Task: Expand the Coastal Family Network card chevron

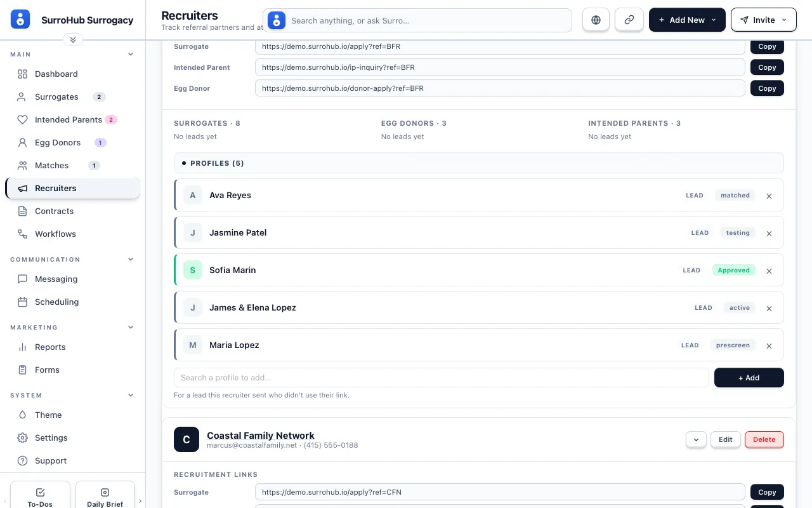Action: click(696, 439)
